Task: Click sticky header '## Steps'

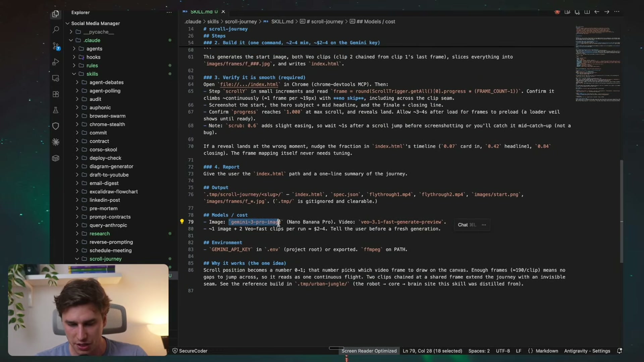Action: pos(214,36)
